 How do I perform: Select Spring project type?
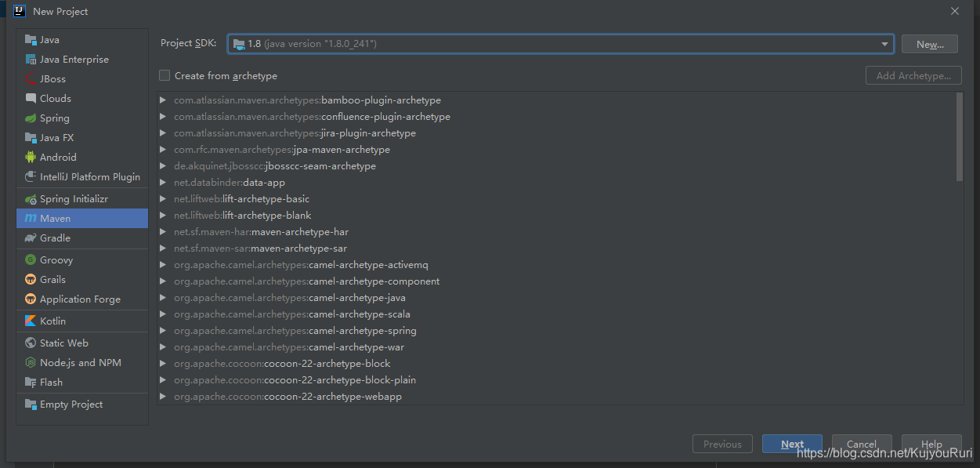(82, 118)
